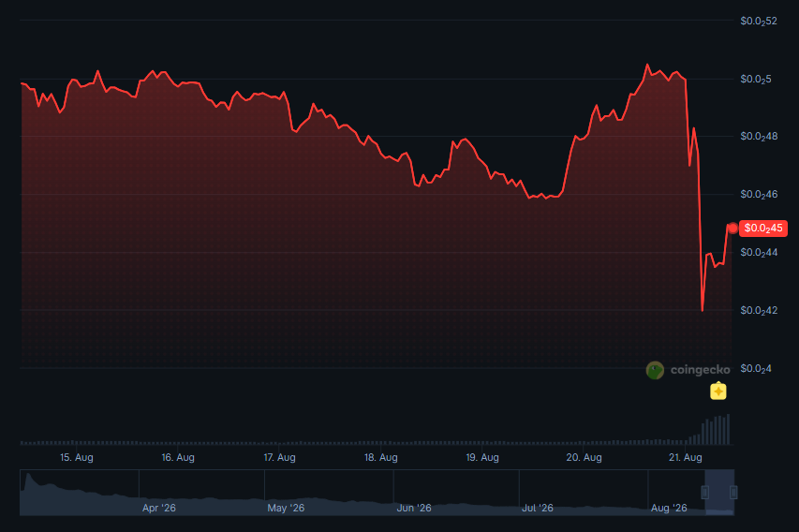
Task: Click the $0.0₂44 axis label
Action: [x=759, y=252]
